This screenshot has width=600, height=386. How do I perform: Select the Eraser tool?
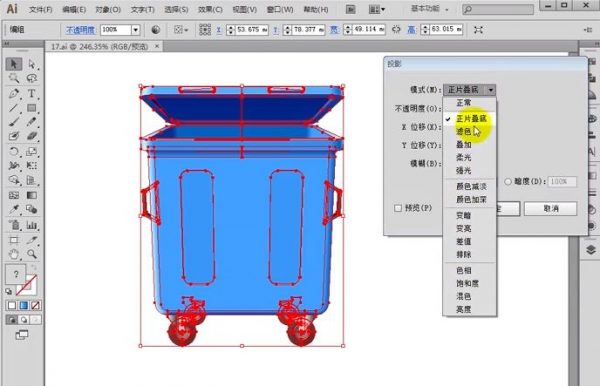point(32,136)
